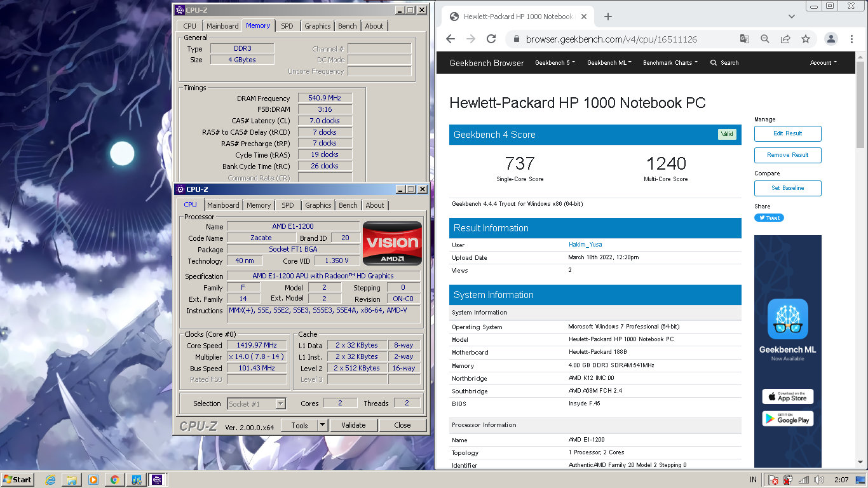The width and height of the screenshot is (868, 488).
Task: Click the Get it on Google Play badge
Action: (x=787, y=419)
